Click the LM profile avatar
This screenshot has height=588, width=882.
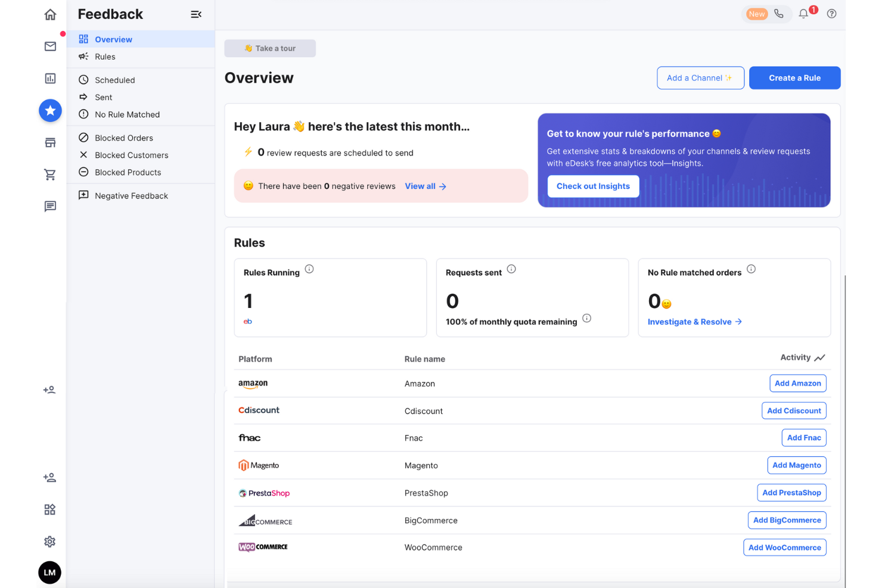coord(49,573)
